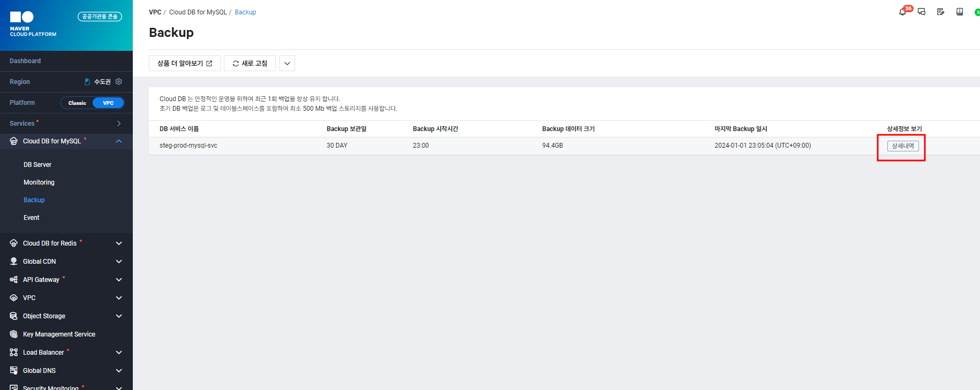Collapse the Cloud DB for MySQL menu

click(x=119, y=141)
